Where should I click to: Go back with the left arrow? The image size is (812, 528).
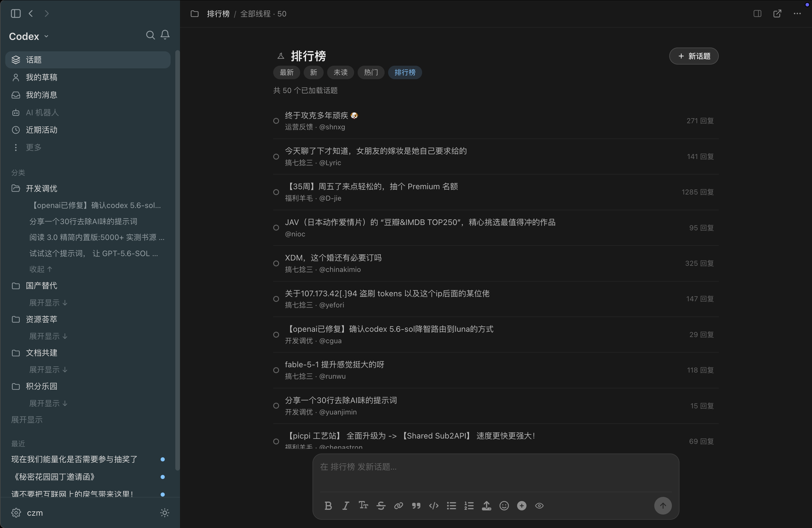[31, 13]
